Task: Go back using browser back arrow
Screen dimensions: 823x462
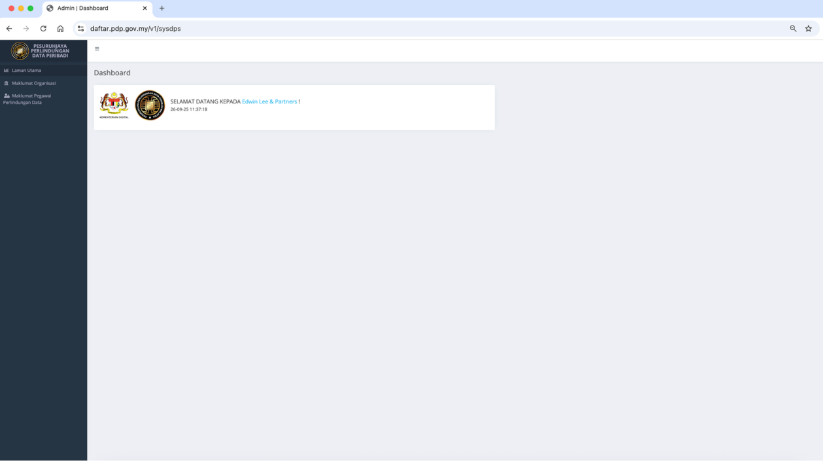Action: pyautogui.click(x=9, y=28)
